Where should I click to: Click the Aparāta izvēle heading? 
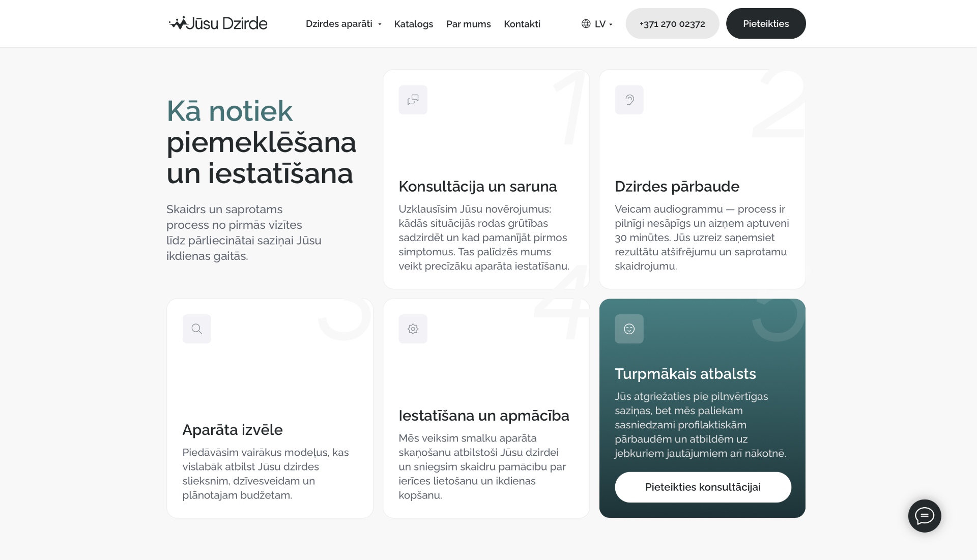click(233, 430)
